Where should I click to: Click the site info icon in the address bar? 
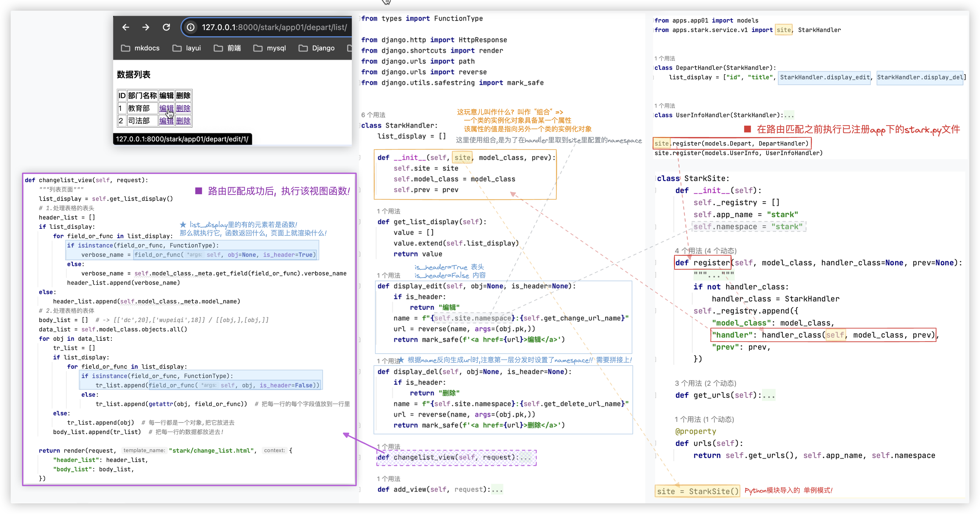(191, 27)
